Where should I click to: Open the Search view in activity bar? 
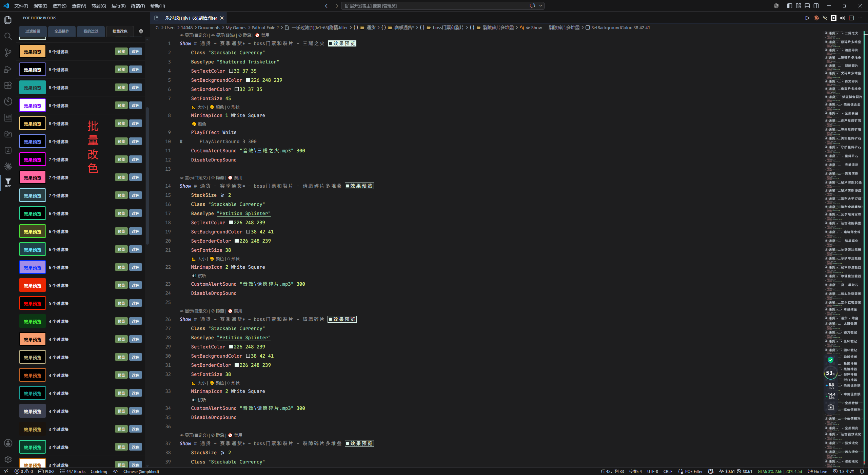tap(8, 36)
